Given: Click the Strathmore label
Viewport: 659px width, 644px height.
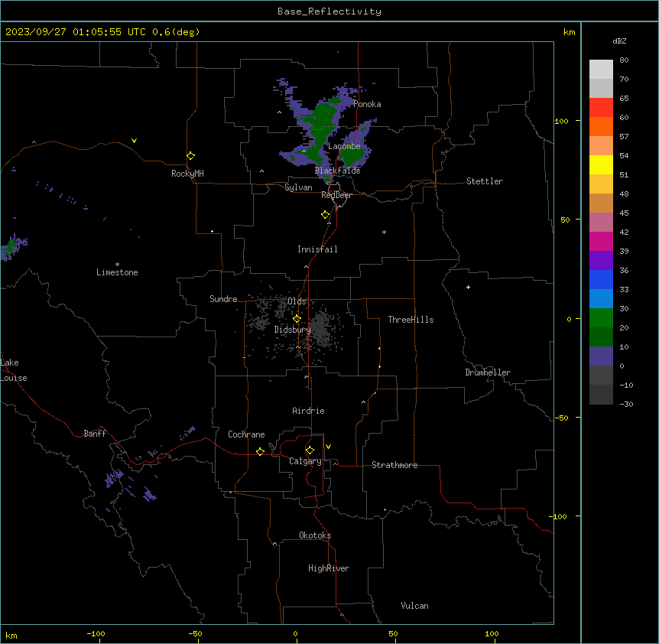Looking at the screenshot, I should point(394,465).
